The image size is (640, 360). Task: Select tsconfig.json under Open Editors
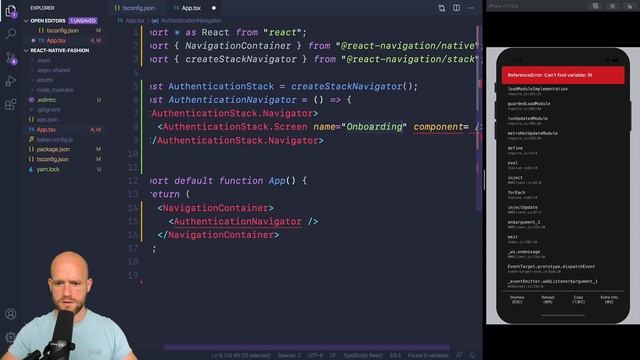(62, 31)
